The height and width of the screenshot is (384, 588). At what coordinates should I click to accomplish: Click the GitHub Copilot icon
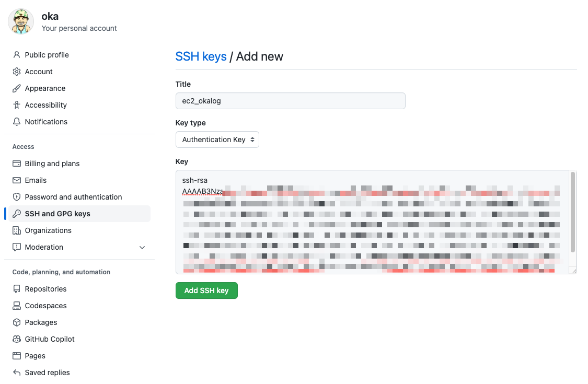click(x=17, y=339)
